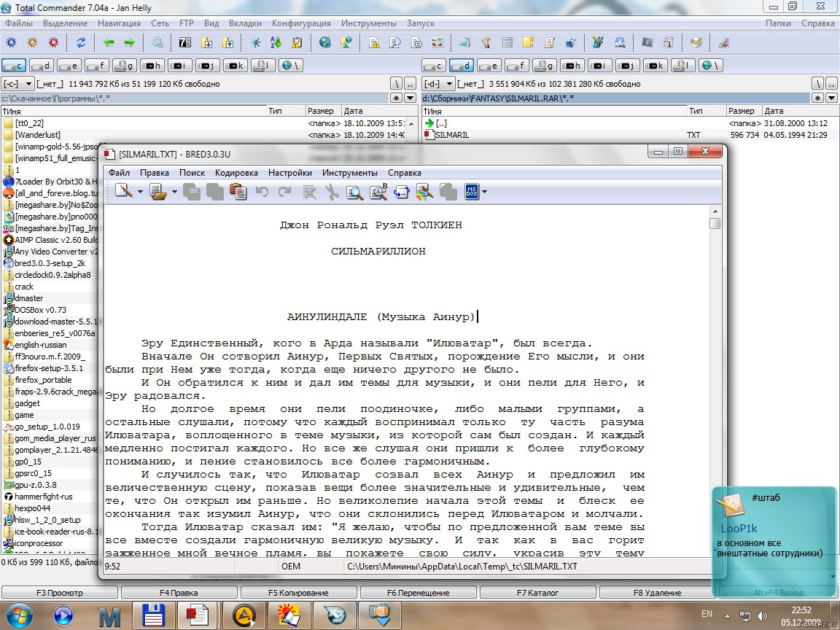
Task: Click the rainbow brush highlighting icon in BRED
Action: pyautogui.click(x=424, y=191)
